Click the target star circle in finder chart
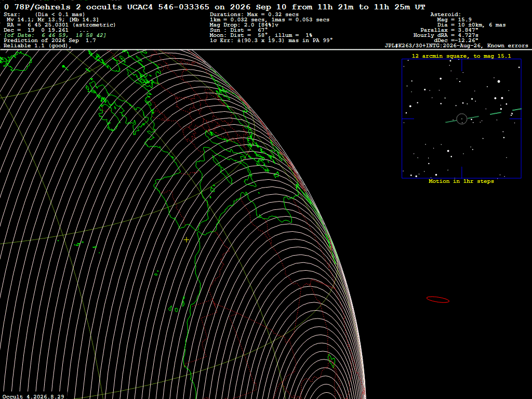The width and height of the screenshot is (532, 399). (x=462, y=119)
